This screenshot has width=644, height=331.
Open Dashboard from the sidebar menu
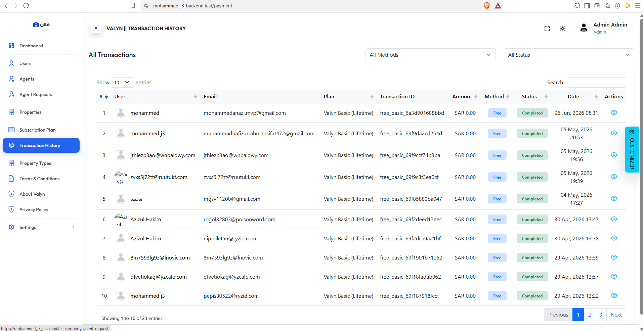tap(41, 46)
